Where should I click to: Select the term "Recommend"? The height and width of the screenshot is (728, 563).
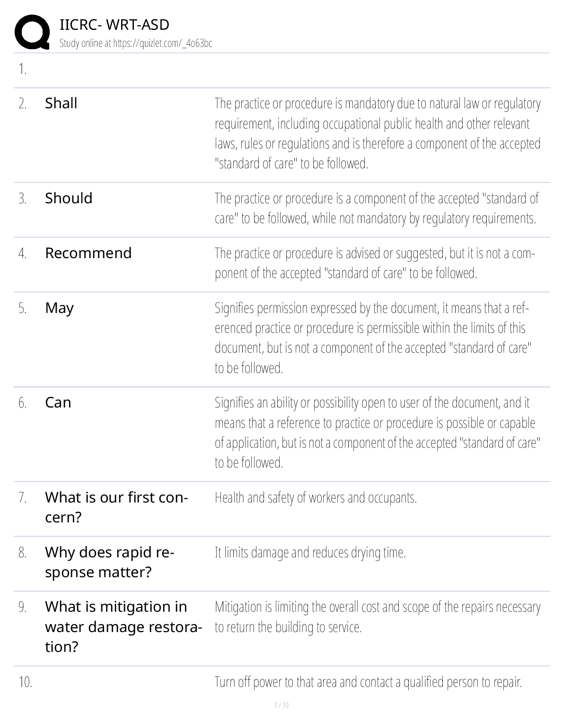88,253
